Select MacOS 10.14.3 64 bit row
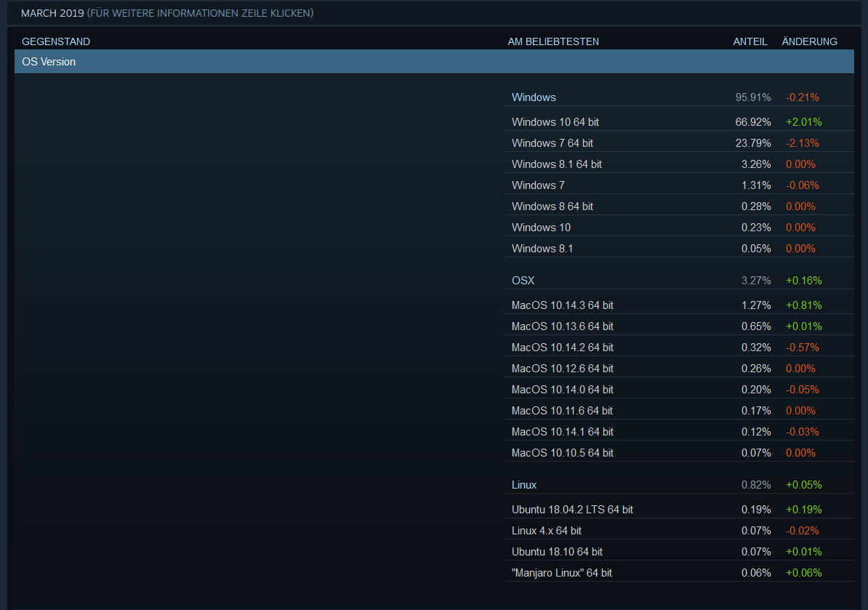This screenshot has width=868, height=610. coord(679,305)
